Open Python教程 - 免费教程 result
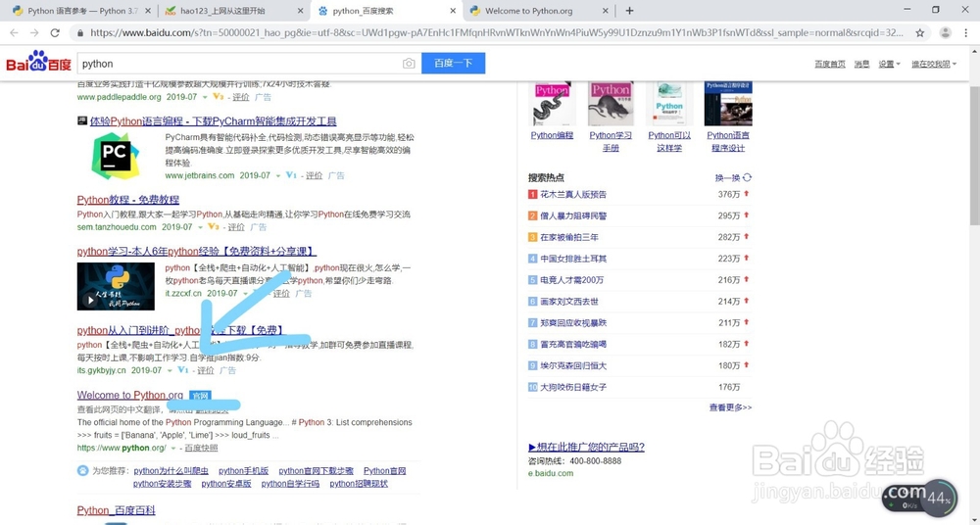The width and height of the screenshot is (980, 525). pos(128,200)
